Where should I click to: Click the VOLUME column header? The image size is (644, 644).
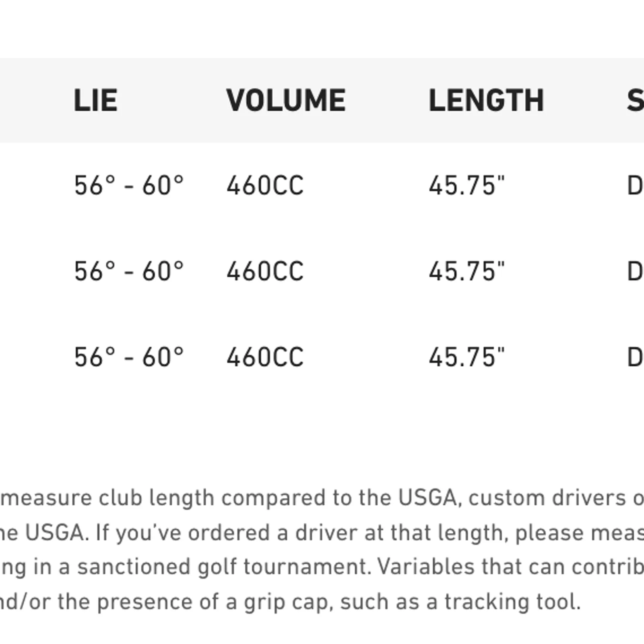pos(286,100)
